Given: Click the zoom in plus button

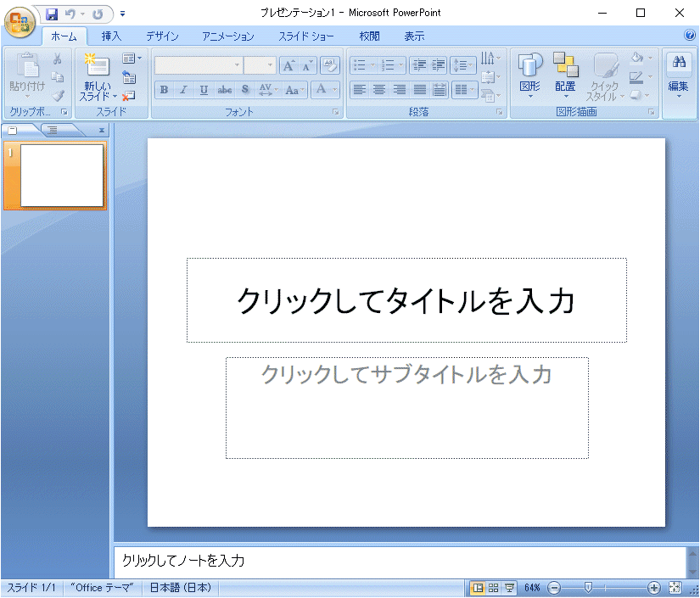Looking at the screenshot, I should (x=653, y=588).
